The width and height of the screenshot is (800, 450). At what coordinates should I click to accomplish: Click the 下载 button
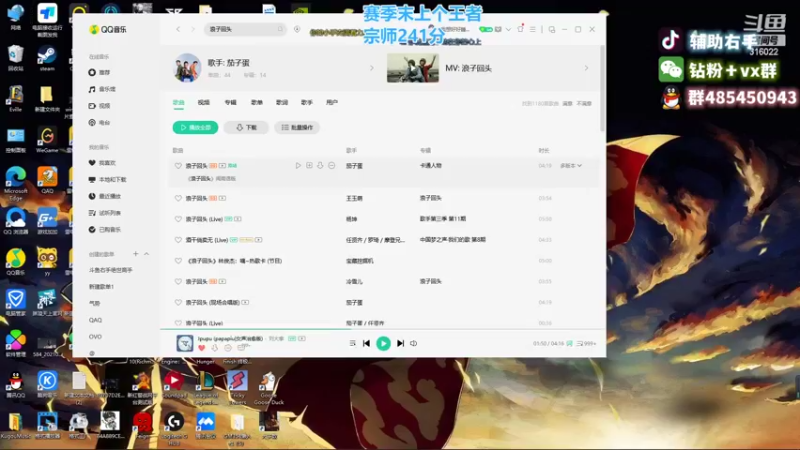[246, 128]
